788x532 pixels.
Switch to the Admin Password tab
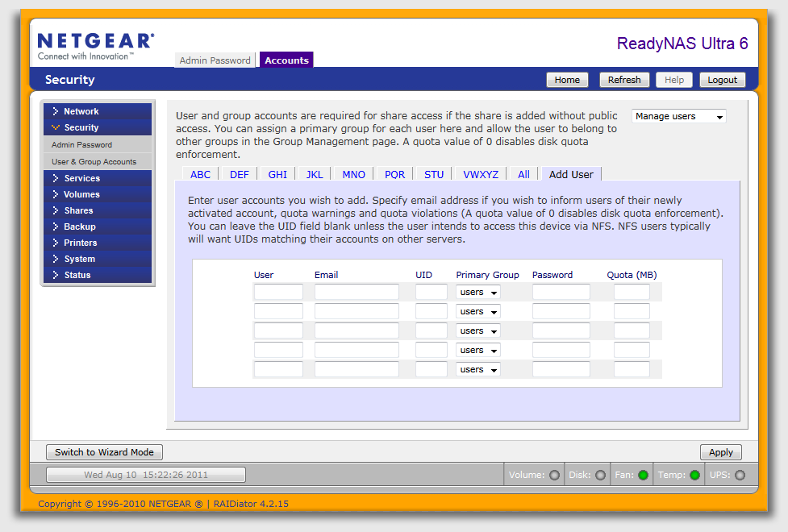[215, 60]
